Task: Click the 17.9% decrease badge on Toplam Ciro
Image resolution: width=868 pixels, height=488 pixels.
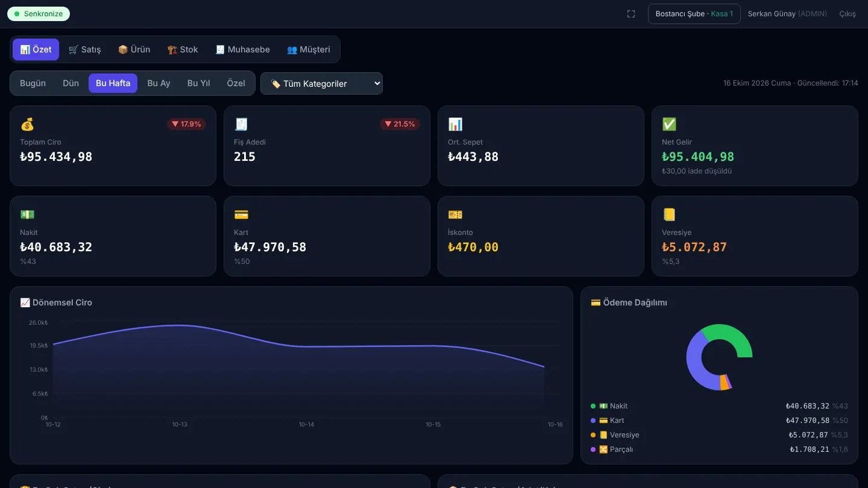Action: coord(186,124)
